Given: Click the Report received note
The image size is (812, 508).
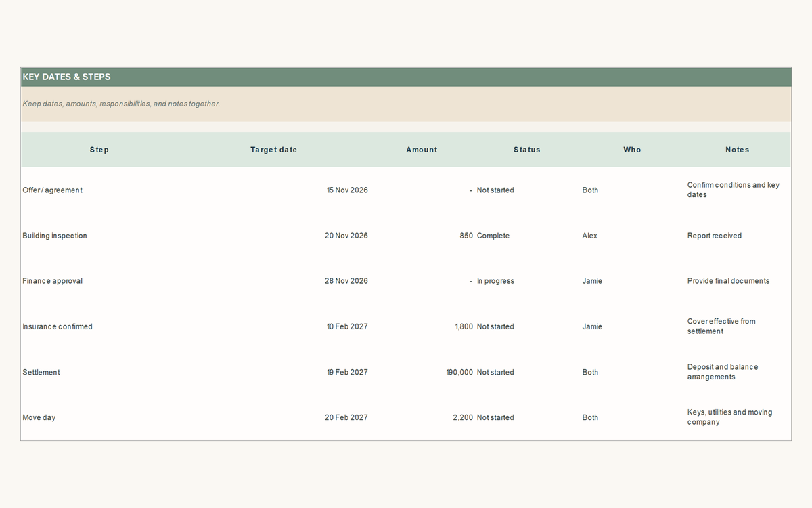Looking at the screenshot, I should [715, 236].
